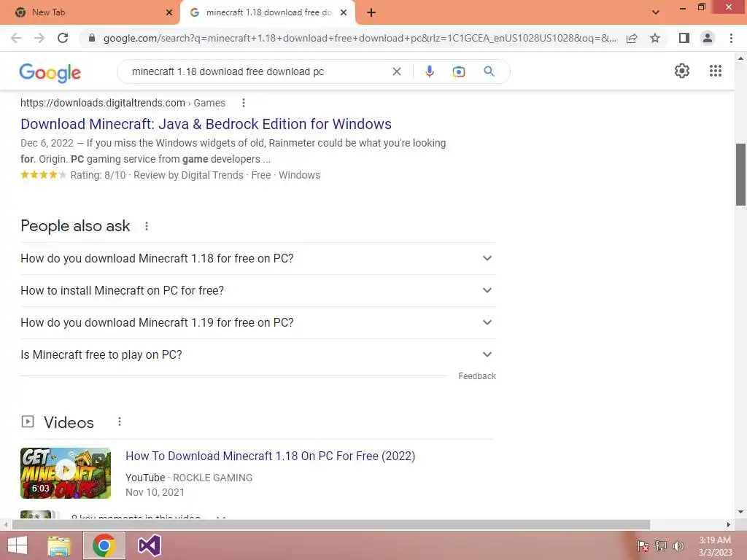Open the Chrome side panel
This screenshot has height=560, width=747.
[x=684, y=38]
